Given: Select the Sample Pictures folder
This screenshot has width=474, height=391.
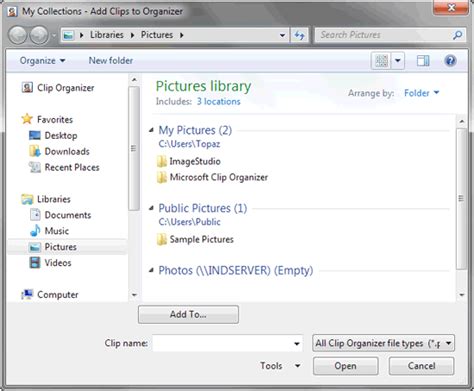Looking at the screenshot, I should pos(195,239).
